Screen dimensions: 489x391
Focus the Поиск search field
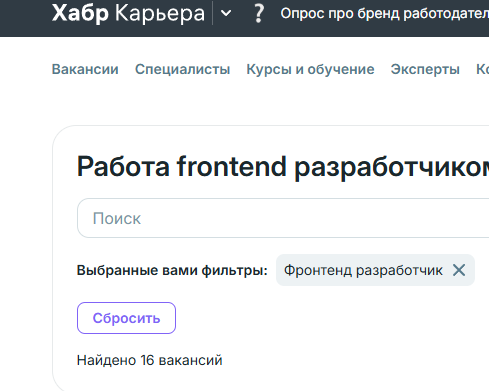[x=283, y=218]
